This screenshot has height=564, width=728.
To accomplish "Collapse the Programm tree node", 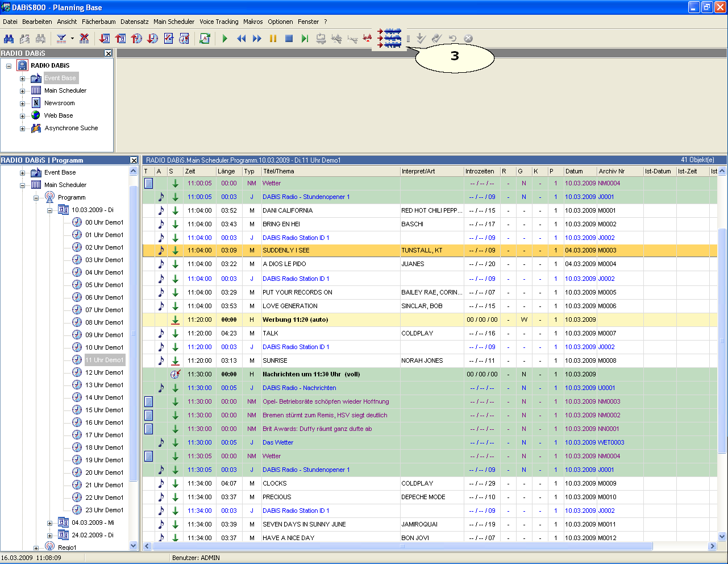I will pos(36,198).
